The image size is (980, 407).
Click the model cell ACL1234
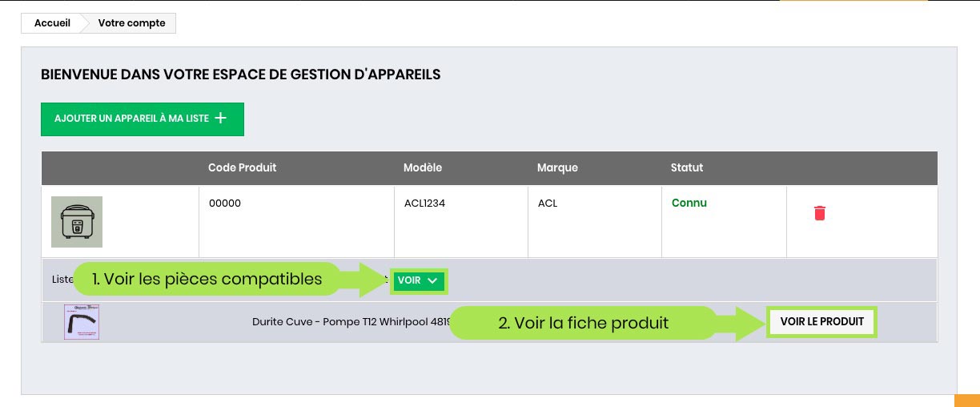(x=424, y=203)
